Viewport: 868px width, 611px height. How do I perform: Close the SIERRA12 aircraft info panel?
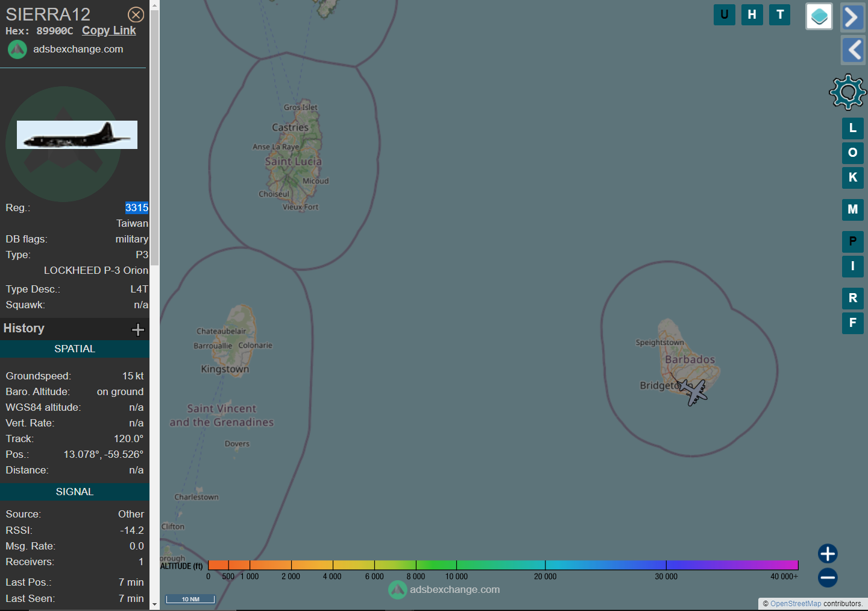[x=136, y=14]
